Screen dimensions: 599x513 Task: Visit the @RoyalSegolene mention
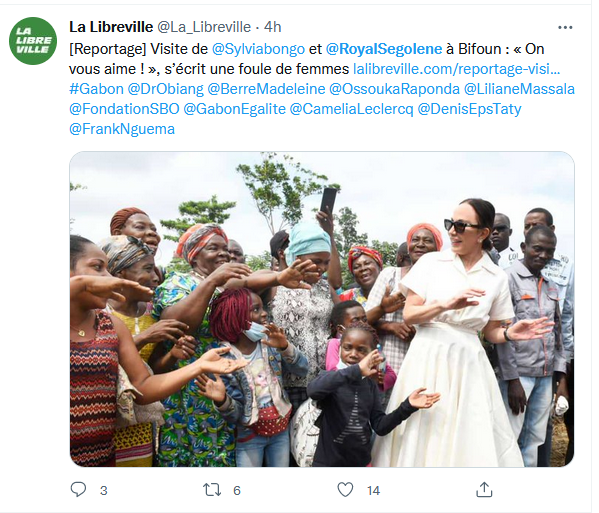click(x=384, y=49)
